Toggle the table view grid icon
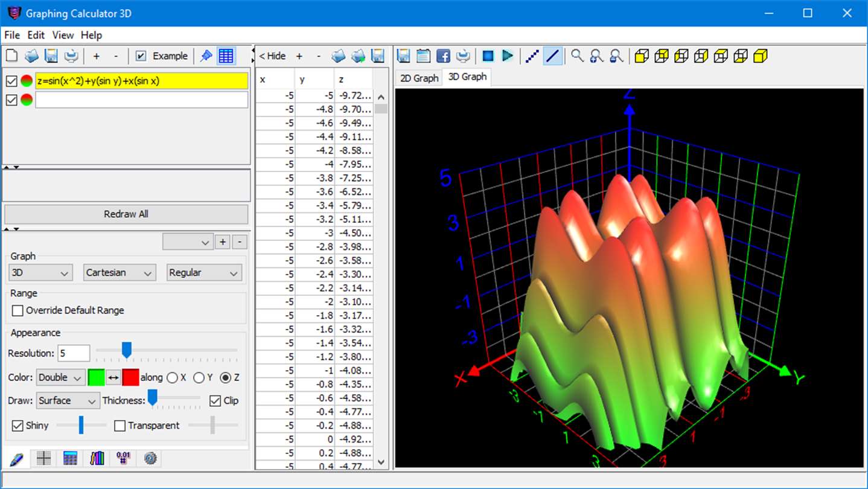Screen dimensions: 868x489 tap(226, 56)
